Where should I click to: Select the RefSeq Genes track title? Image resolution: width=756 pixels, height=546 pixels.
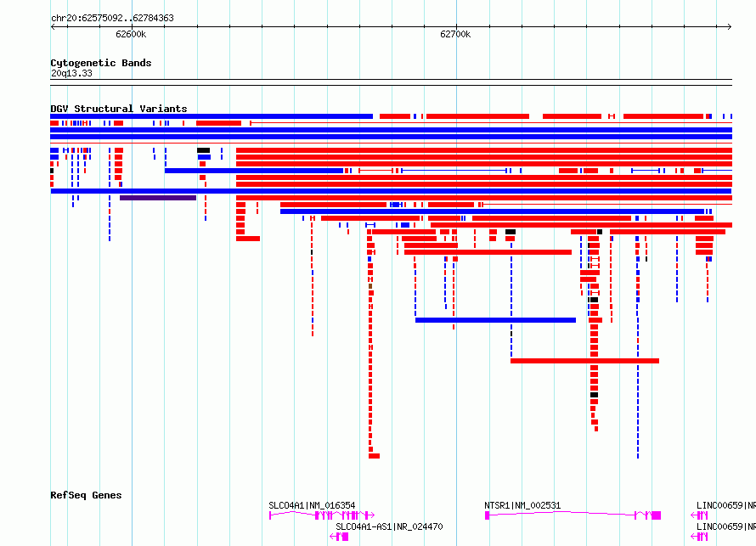tap(86, 495)
